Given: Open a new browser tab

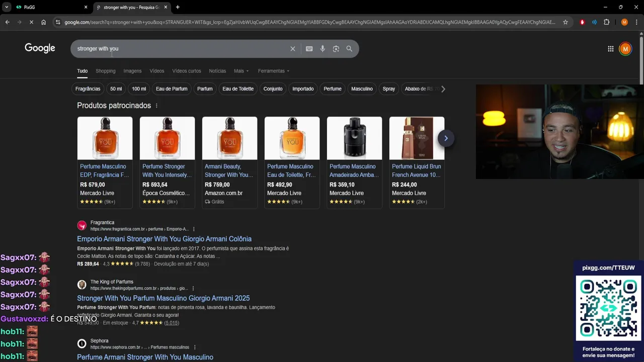Looking at the screenshot, I should click(x=178, y=7).
